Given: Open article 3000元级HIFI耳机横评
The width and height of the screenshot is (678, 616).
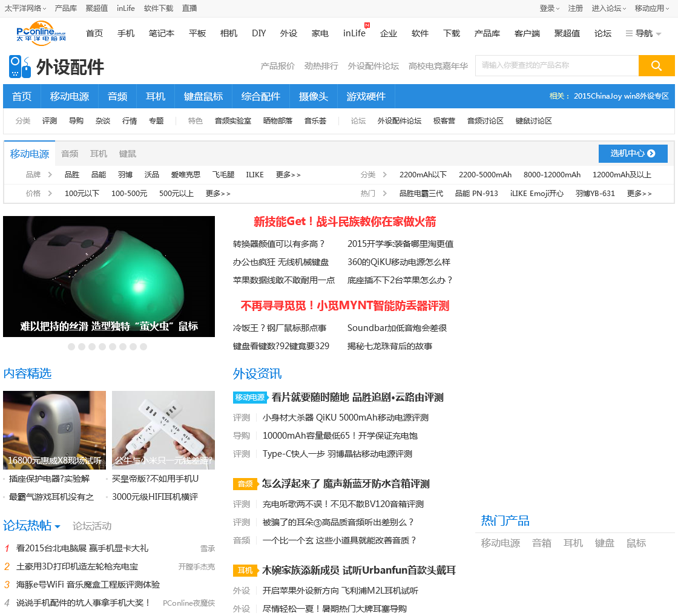Looking at the screenshot, I should click(x=155, y=497).
